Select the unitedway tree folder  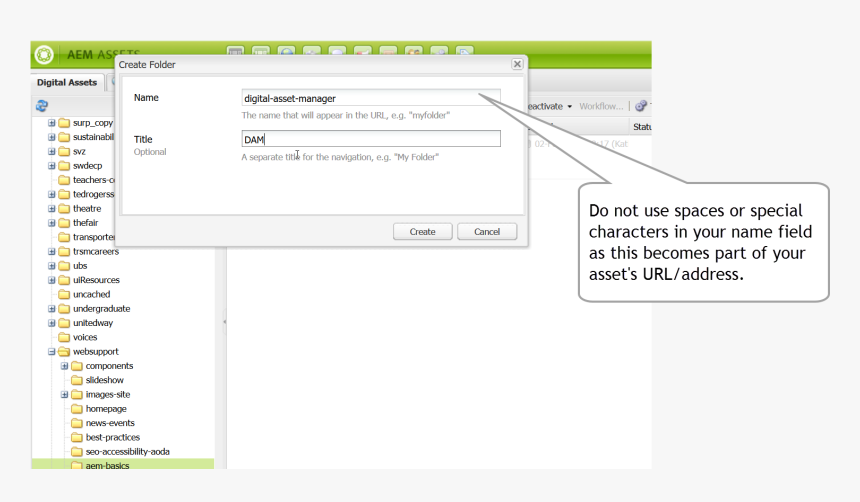[x=93, y=323]
